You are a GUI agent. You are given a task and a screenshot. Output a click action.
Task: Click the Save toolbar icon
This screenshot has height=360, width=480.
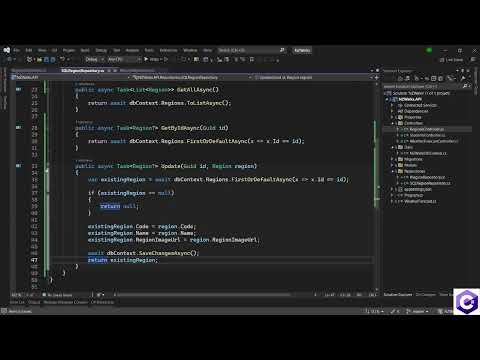[x=46, y=59]
